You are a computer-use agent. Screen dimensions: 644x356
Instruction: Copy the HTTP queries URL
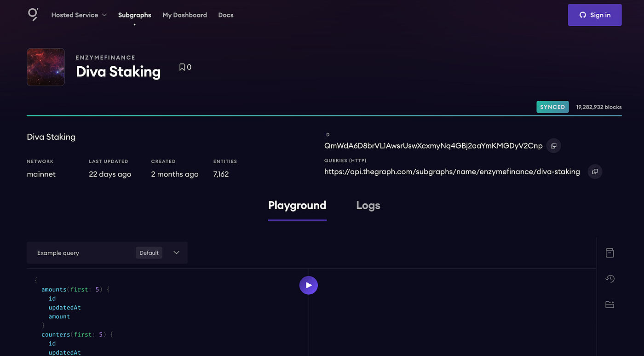595,171
